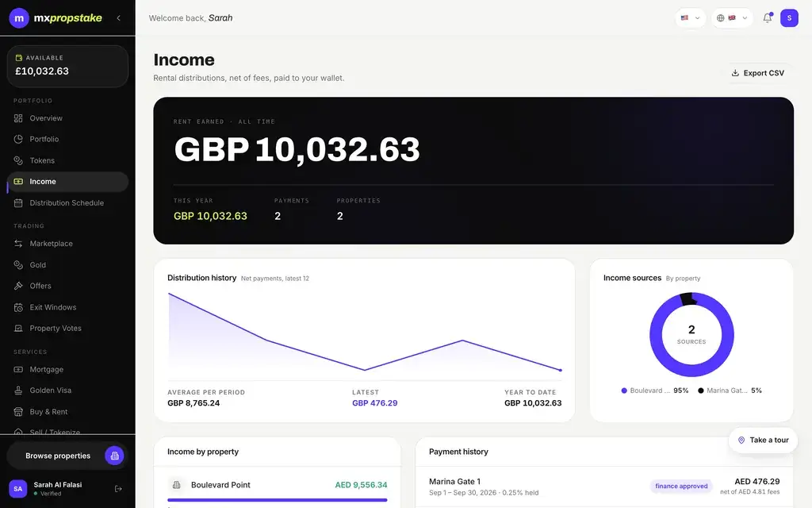Go to Portfolio in sidebar
The width and height of the screenshot is (812, 508).
tap(68, 139)
